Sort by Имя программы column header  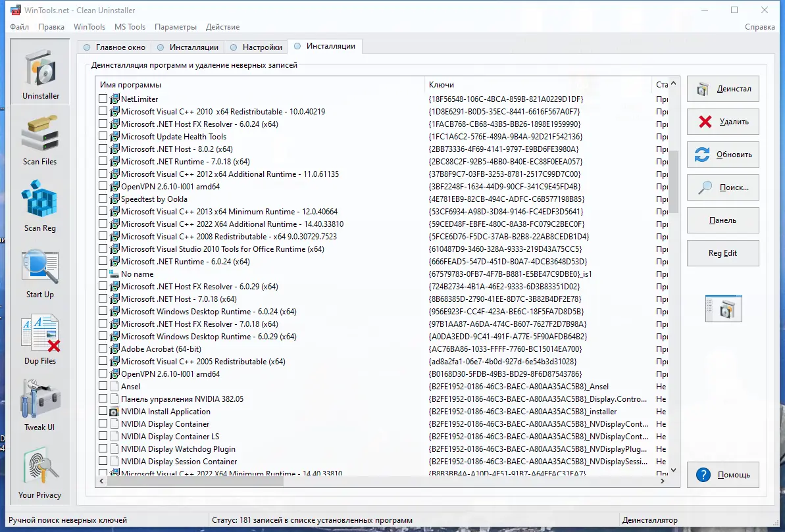click(x=260, y=85)
